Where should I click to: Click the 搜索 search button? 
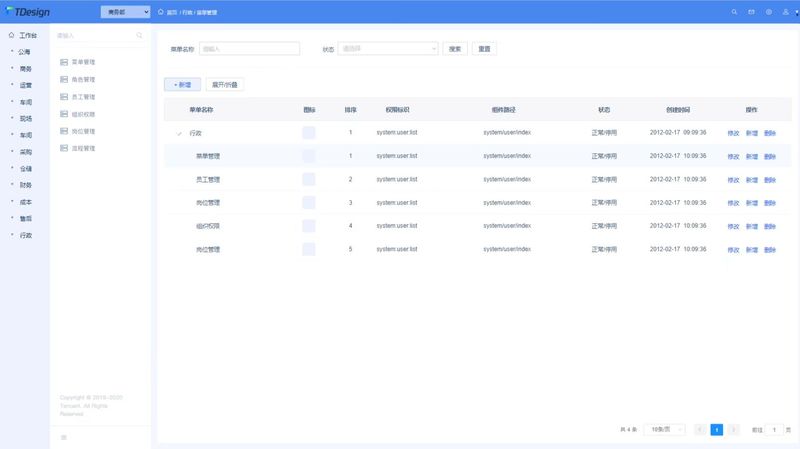coord(455,49)
